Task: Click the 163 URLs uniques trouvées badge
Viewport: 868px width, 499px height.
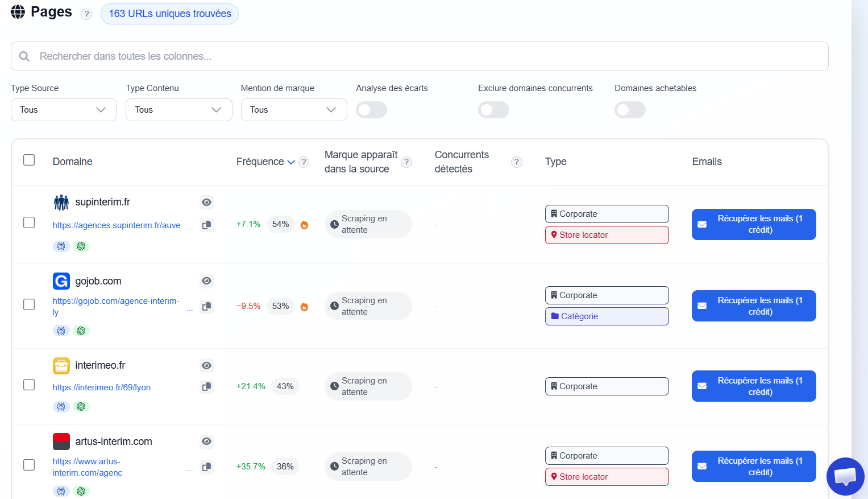Action: point(170,14)
